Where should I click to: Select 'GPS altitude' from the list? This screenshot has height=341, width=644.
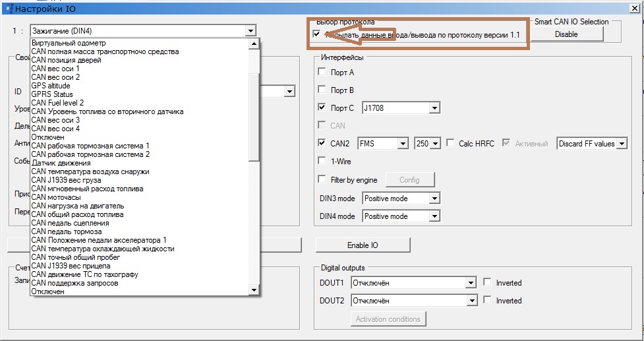click(51, 86)
